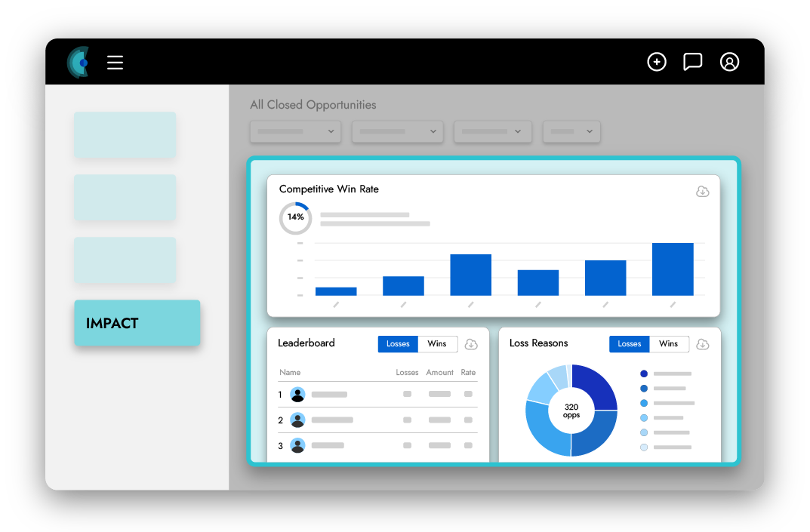Viewport: 810px width, 532px height.
Task: Click the plus circle add icon
Action: coord(657,62)
